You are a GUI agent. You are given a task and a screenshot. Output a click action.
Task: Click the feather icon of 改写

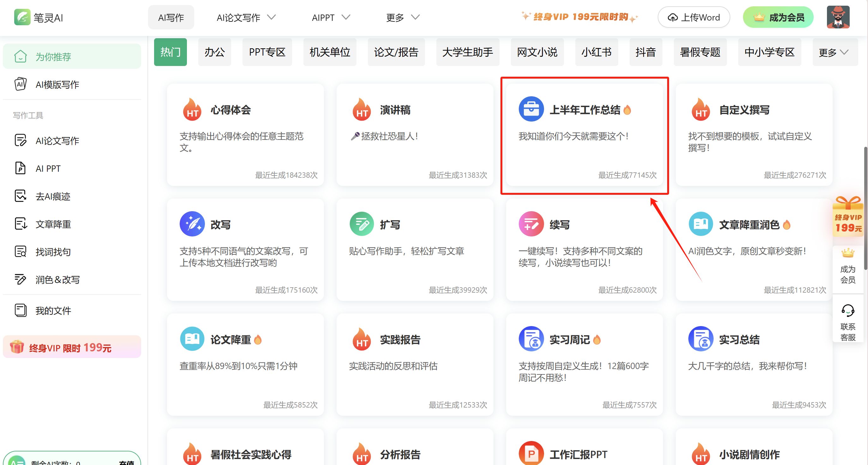[192, 224]
